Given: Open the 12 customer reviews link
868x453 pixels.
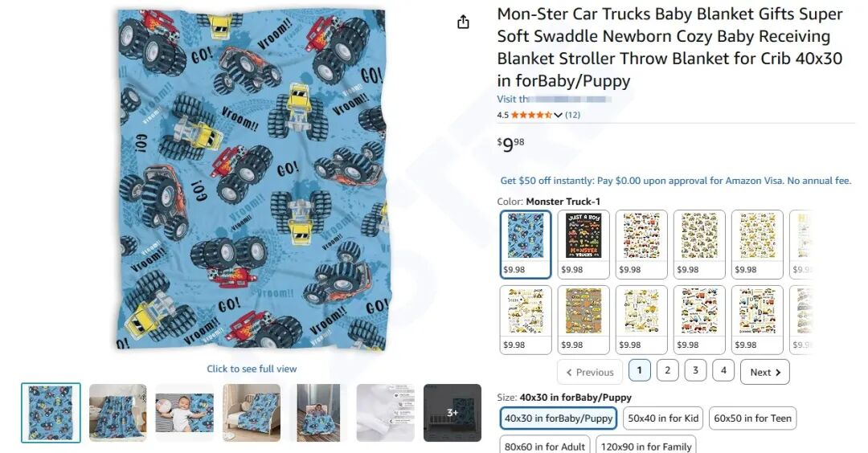Looking at the screenshot, I should 572,115.
